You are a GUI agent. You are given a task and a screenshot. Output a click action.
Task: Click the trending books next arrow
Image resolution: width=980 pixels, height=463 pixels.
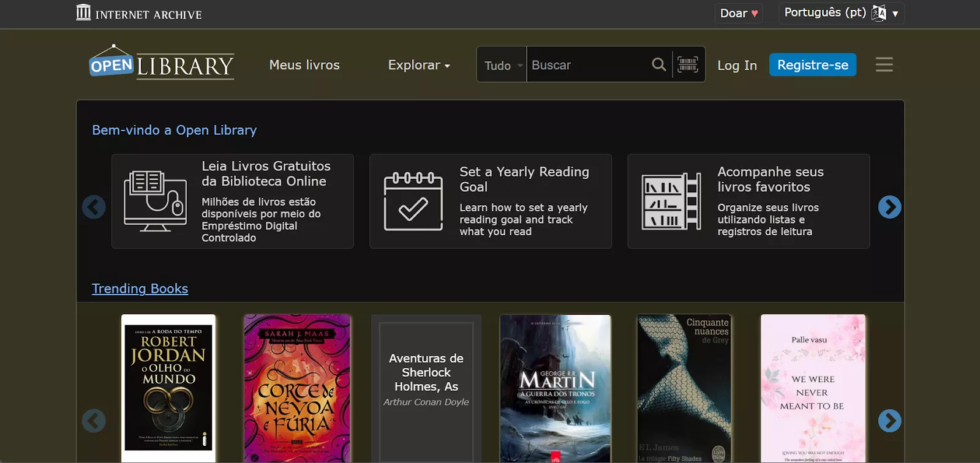pyautogui.click(x=889, y=421)
